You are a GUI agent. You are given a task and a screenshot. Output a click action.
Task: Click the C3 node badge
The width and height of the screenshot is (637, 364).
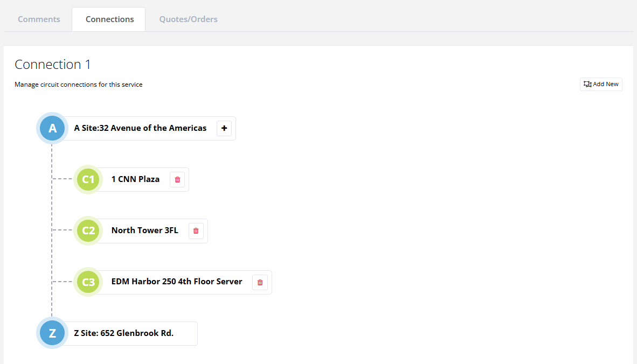pos(88,282)
